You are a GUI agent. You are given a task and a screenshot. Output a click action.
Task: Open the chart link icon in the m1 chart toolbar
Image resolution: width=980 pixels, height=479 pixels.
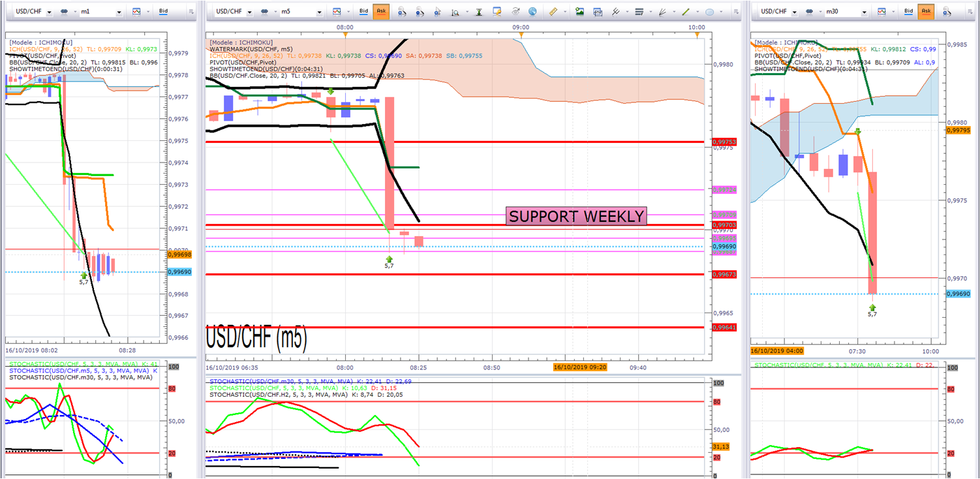coord(65,12)
